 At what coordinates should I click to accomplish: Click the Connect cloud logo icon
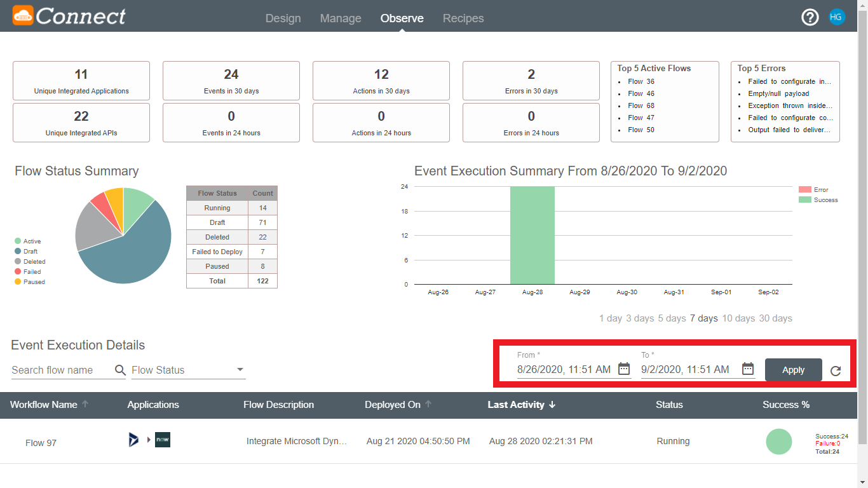click(23, 16)
